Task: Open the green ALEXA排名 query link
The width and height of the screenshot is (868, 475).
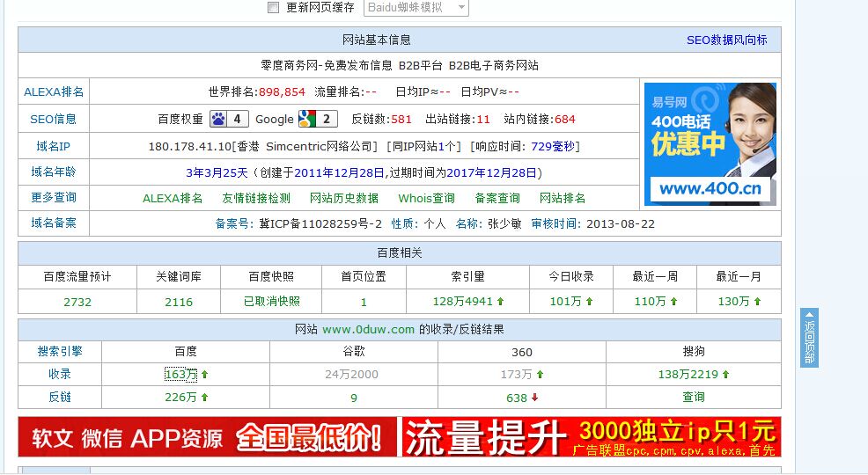Action: pyautogui.click(x=173, y=198)
